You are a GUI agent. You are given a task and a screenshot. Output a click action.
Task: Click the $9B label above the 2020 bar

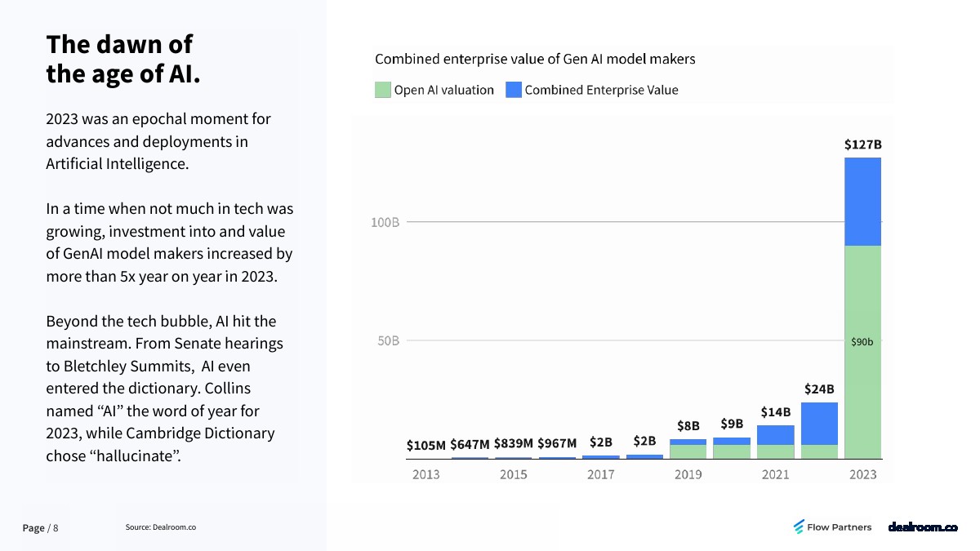(x=732, y=424)
